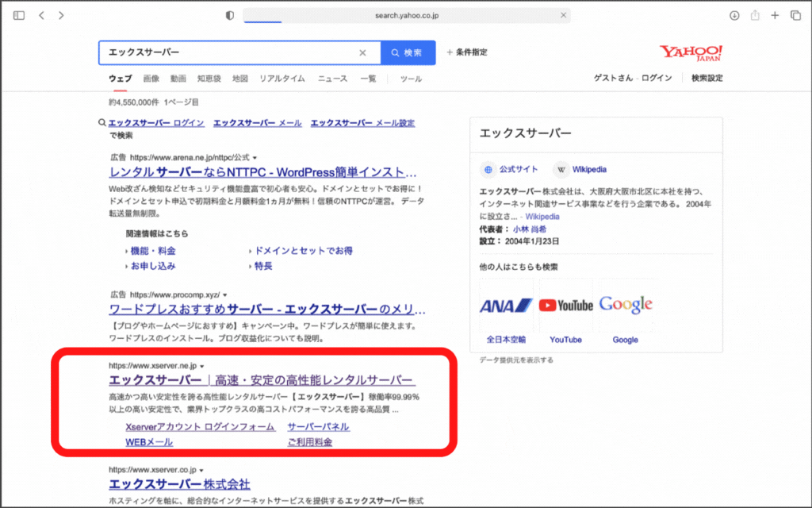Click suggestion エックスサーバー ログイン

(x=156, y=123)
